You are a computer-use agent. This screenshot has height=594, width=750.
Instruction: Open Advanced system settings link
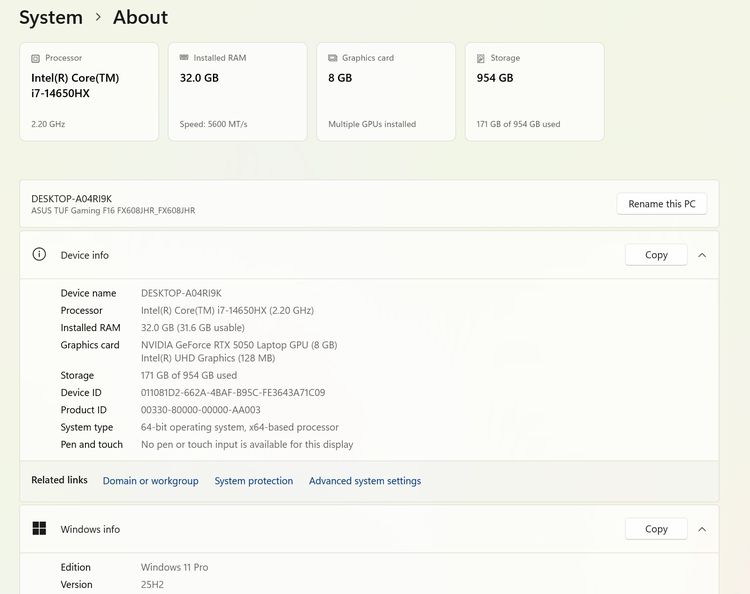coord(365,481)
